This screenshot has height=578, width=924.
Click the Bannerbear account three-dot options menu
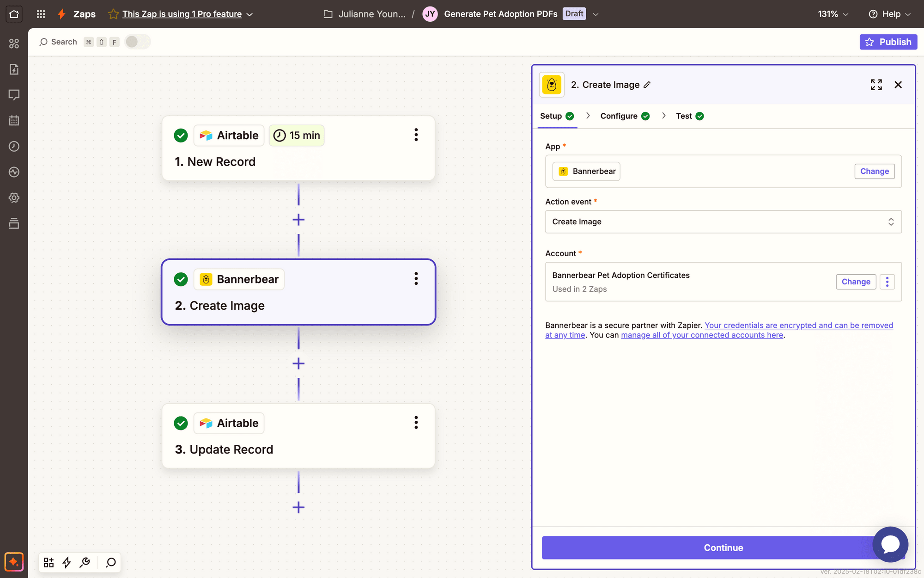coord(889,281)
